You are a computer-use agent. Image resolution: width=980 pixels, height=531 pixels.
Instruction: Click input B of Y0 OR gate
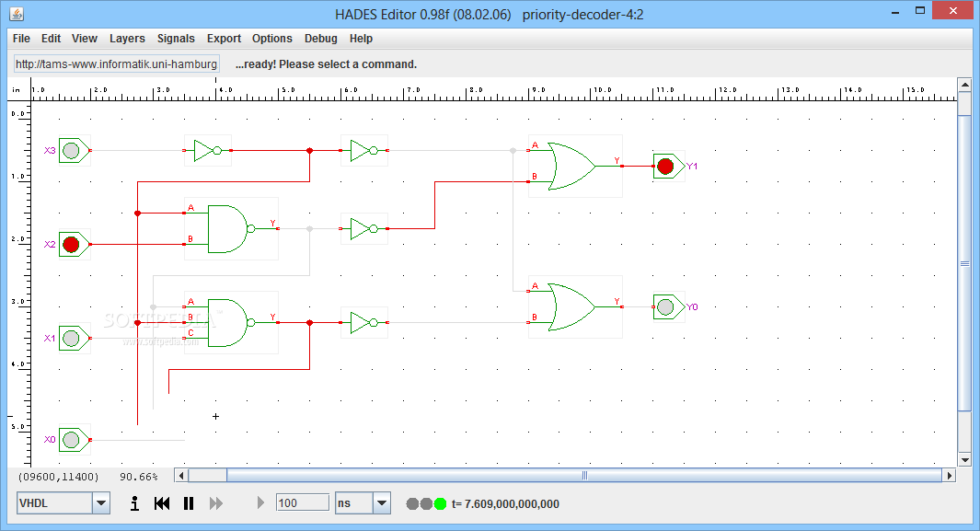coord(529,322)
